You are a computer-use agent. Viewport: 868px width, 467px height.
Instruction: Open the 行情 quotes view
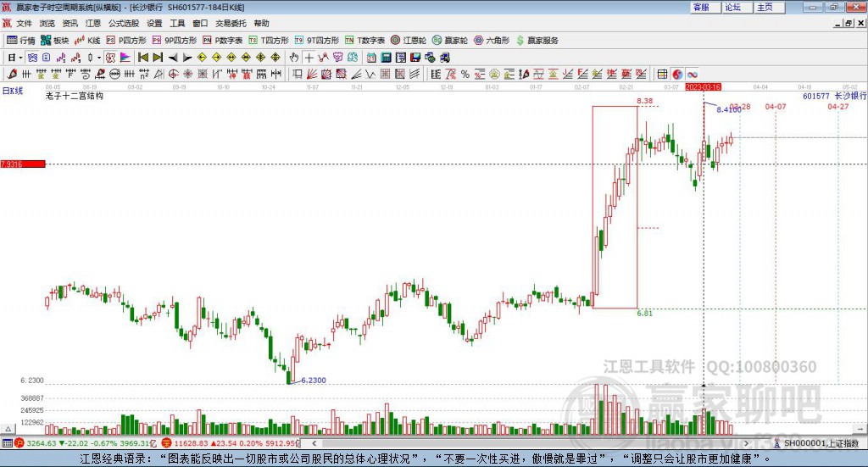coord(21,41)
